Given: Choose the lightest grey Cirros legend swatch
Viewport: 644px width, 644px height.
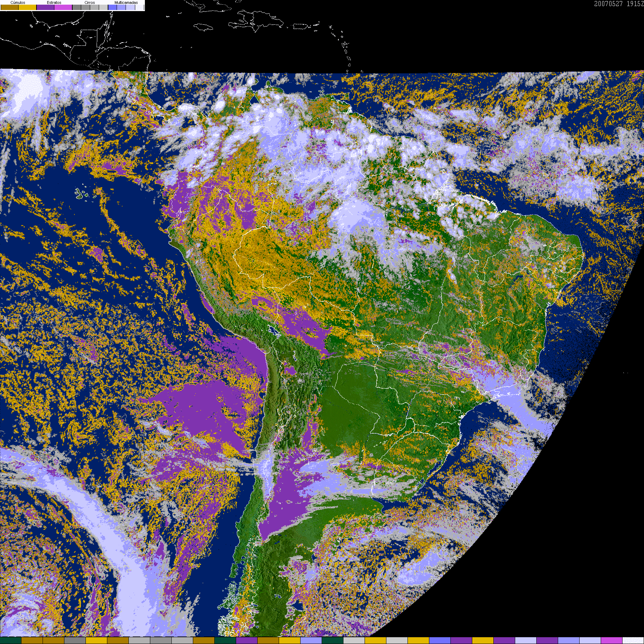Looking at the screenshot, I should click(x=103, y=7).
